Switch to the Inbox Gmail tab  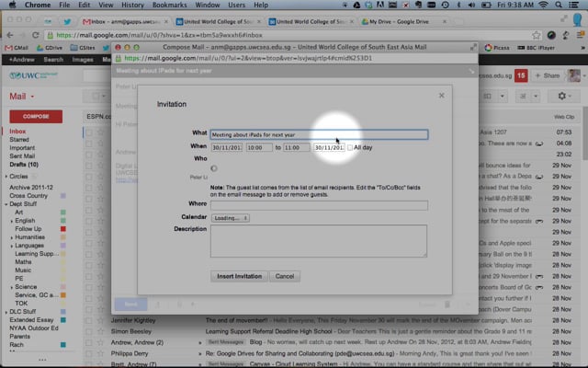pyautogui.click(x=125, y=22)
